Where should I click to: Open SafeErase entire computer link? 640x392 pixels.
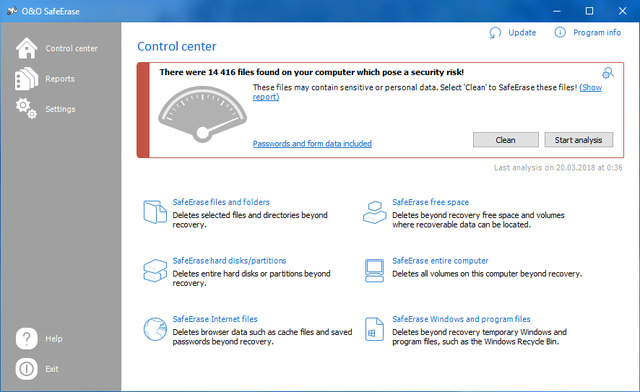pos(440,261)
